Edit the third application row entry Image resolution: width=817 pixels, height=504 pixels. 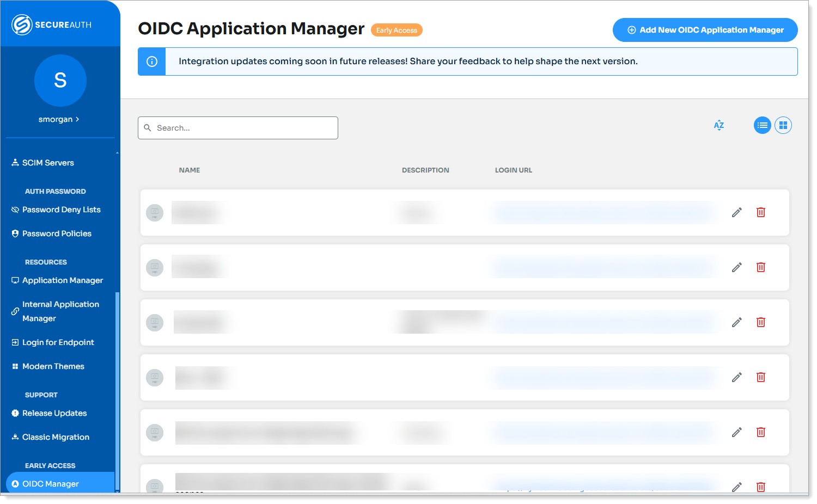pos(736,322)
